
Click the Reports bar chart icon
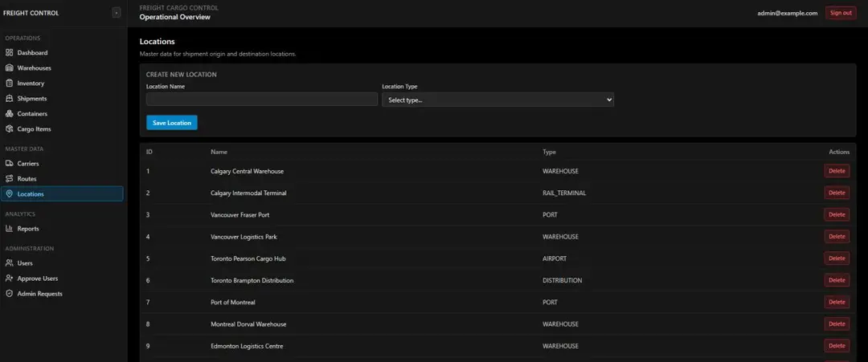[9, 229]
